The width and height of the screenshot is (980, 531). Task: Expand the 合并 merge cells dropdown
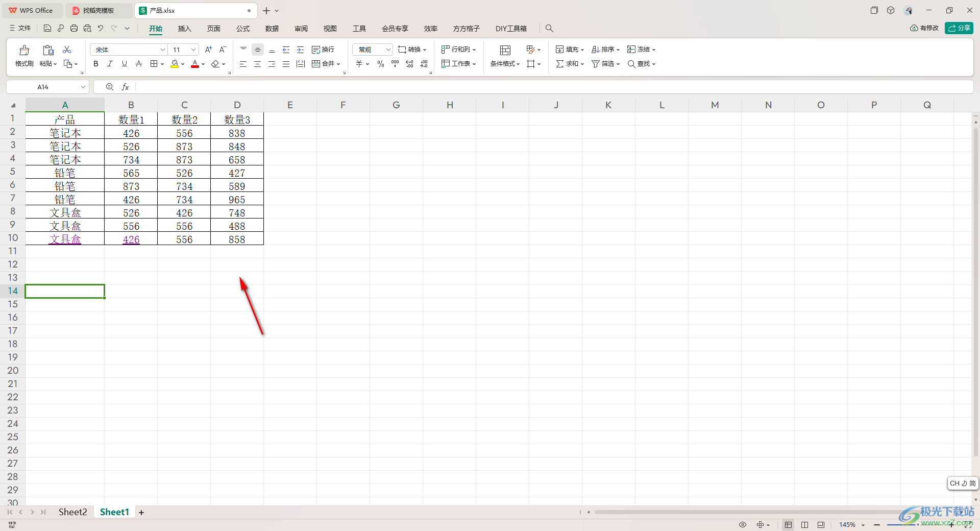click(338, 64)
